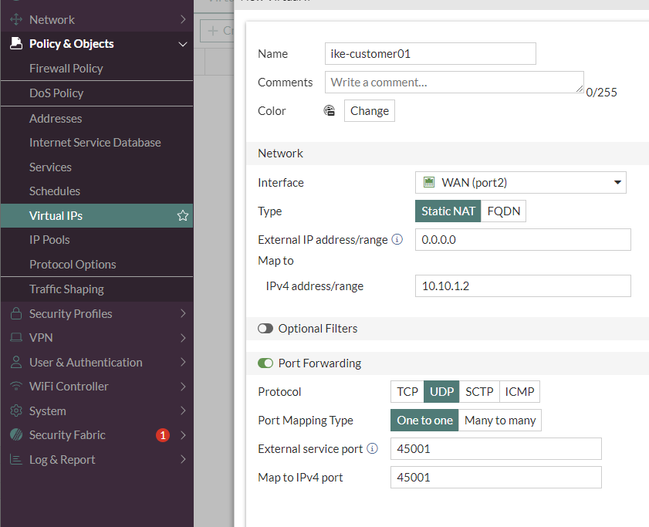Click the Security Profiles lock icon

pos(16,314)
